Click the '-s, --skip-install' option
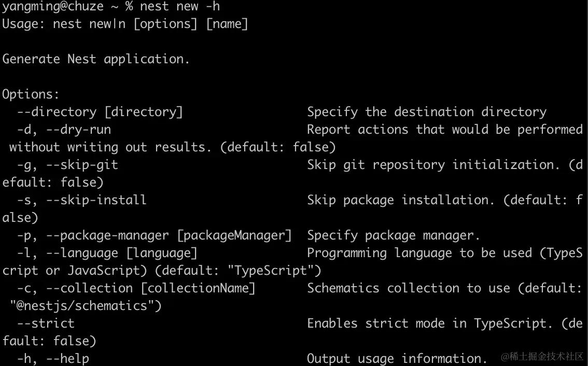 pos(82,200)
